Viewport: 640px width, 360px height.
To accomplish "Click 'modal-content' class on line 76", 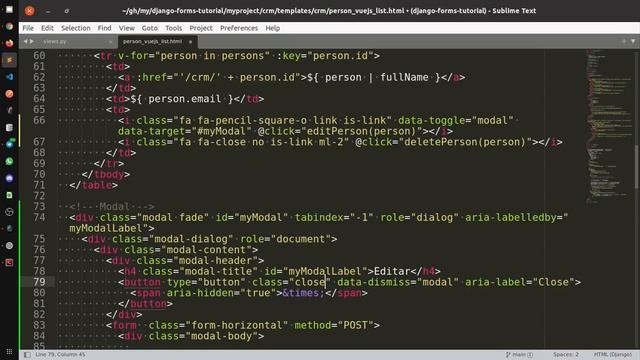I will pos(206,250).
